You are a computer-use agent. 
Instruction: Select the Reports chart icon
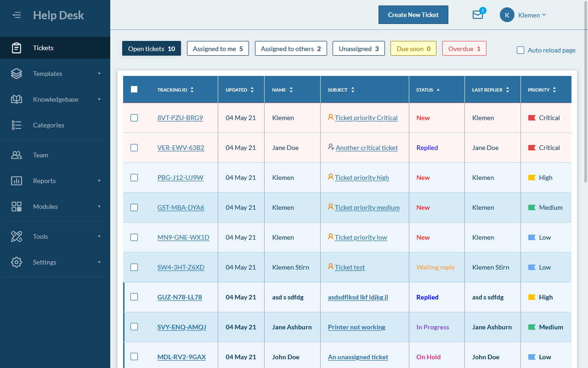click(16, 180)
